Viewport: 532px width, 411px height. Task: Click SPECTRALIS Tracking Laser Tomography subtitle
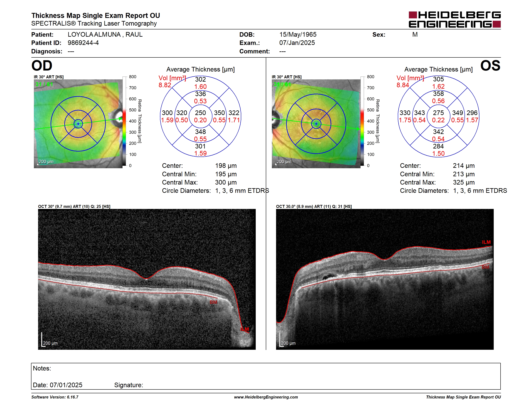click(94, 24)
